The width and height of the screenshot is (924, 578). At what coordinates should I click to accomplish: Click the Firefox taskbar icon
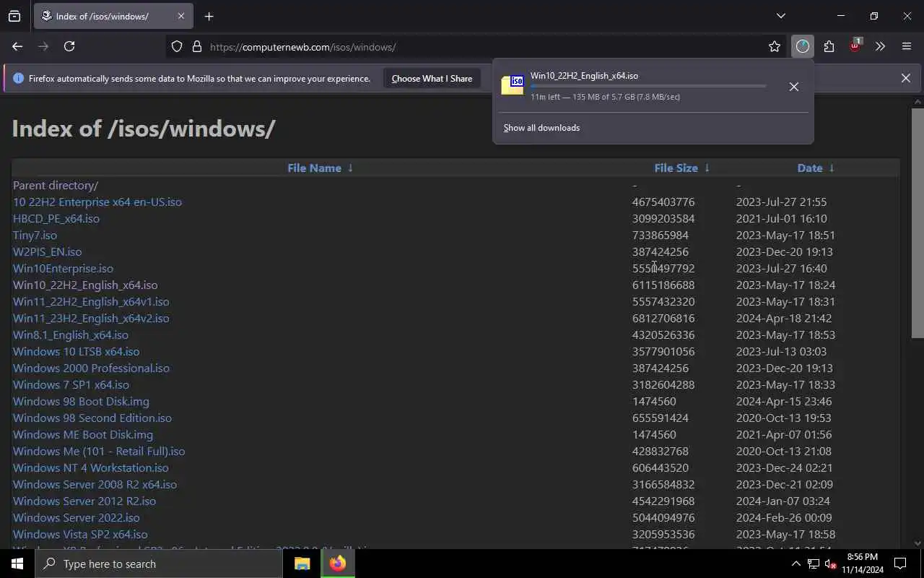[338, 564]
